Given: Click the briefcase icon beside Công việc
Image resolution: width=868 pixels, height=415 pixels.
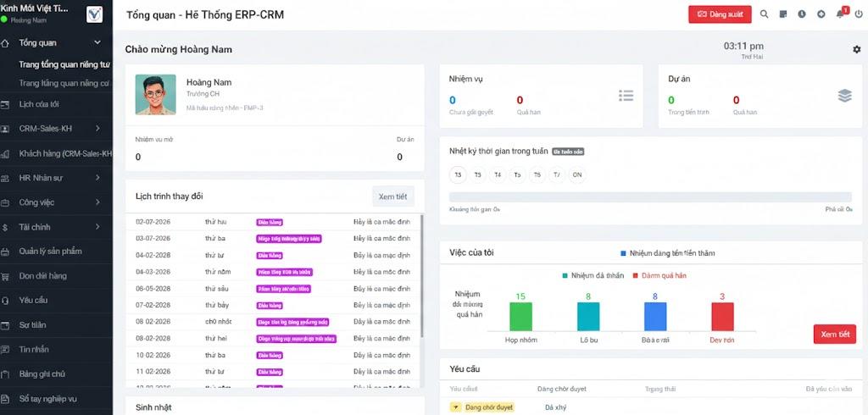Looking at the screenshot, I should (x=5, y=202).
